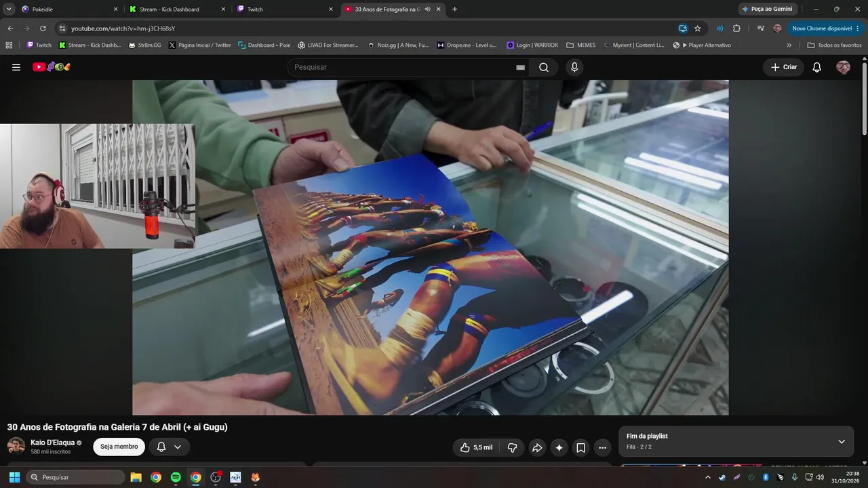Open more actions three-dot menu
The width and height of the screenshot is (868, 488).
(x=602, y=447)
